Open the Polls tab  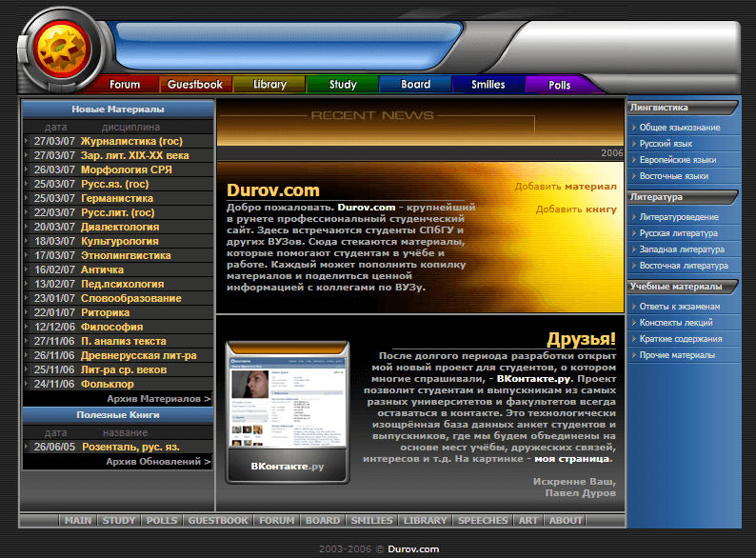(x=559, y=85)
